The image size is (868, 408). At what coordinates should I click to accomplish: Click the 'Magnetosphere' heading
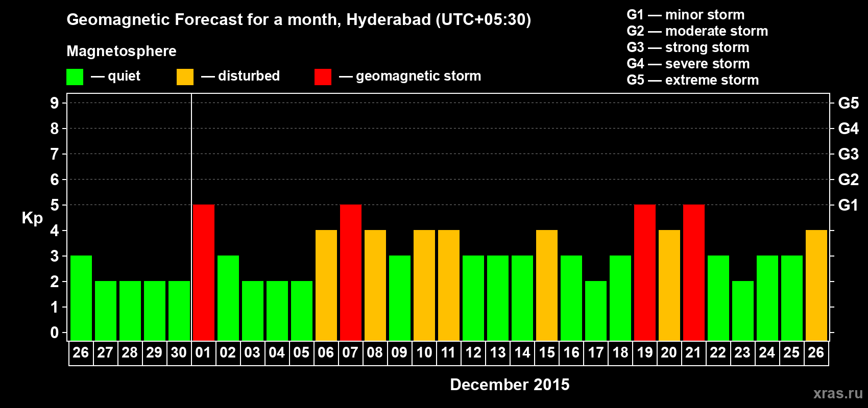point(122,51)
